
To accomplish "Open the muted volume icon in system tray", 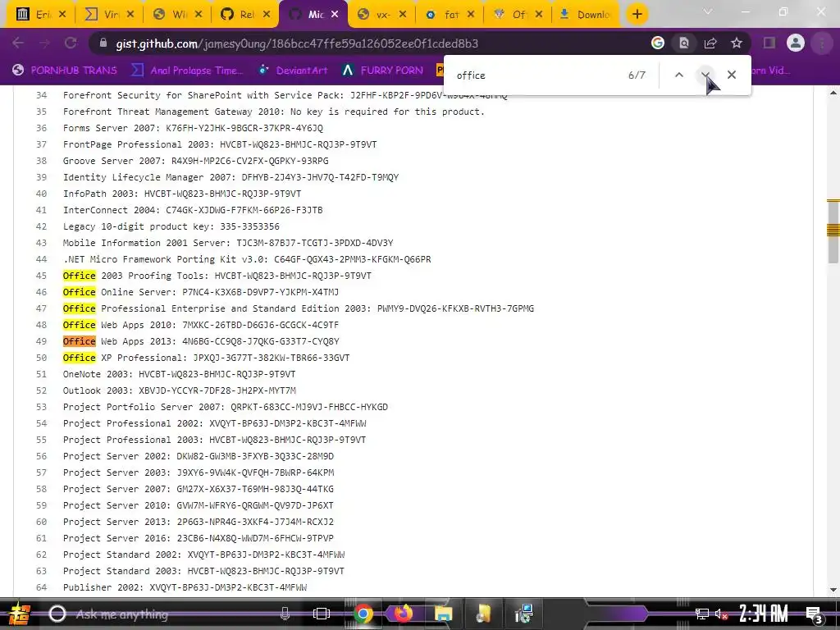I will [722, 614].
